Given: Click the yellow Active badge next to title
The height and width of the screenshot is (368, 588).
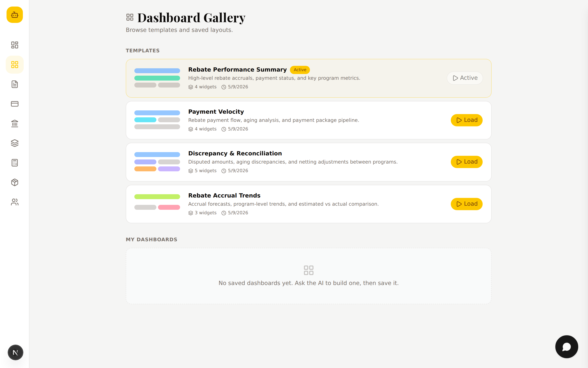Looking at the screenshot, I should [x=300, y=70].
